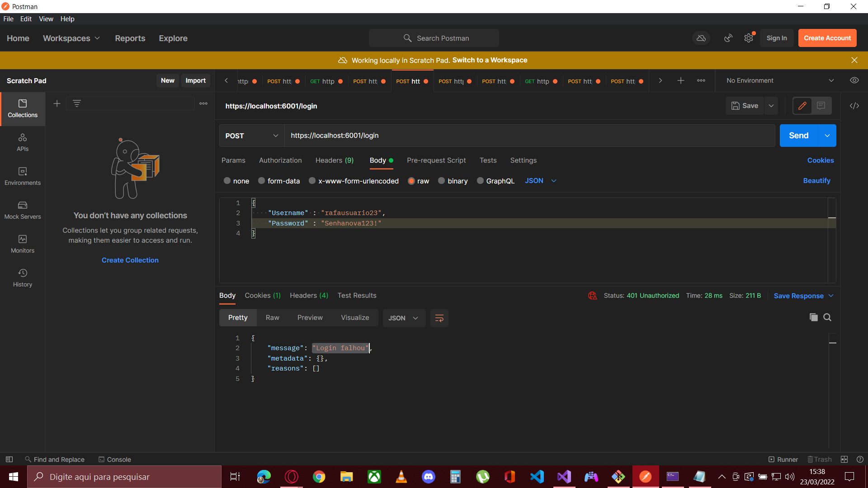The image size is (868, 488).
Task: Open Discord from the taskbar
Action: [428, 476]
